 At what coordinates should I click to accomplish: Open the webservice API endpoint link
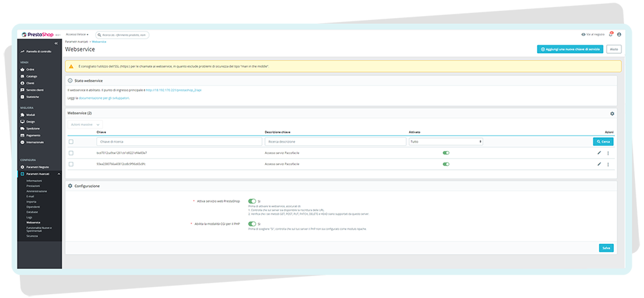pos(174,89)
